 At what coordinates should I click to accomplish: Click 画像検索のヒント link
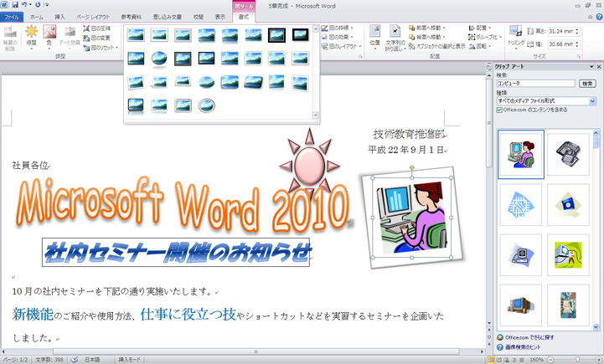tap(523, 347)
